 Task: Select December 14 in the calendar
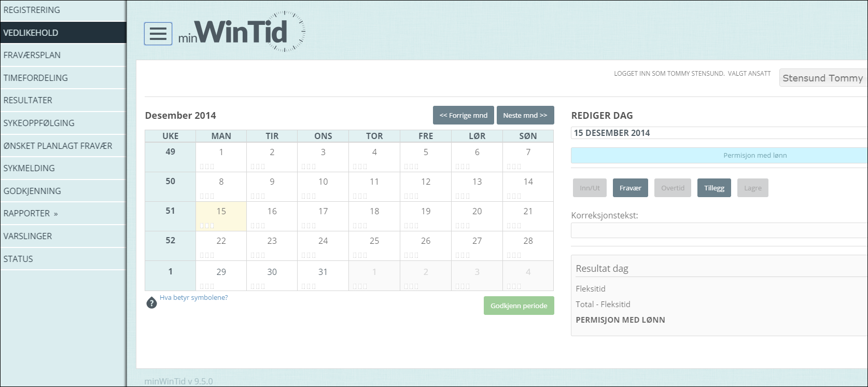point(528,187)
